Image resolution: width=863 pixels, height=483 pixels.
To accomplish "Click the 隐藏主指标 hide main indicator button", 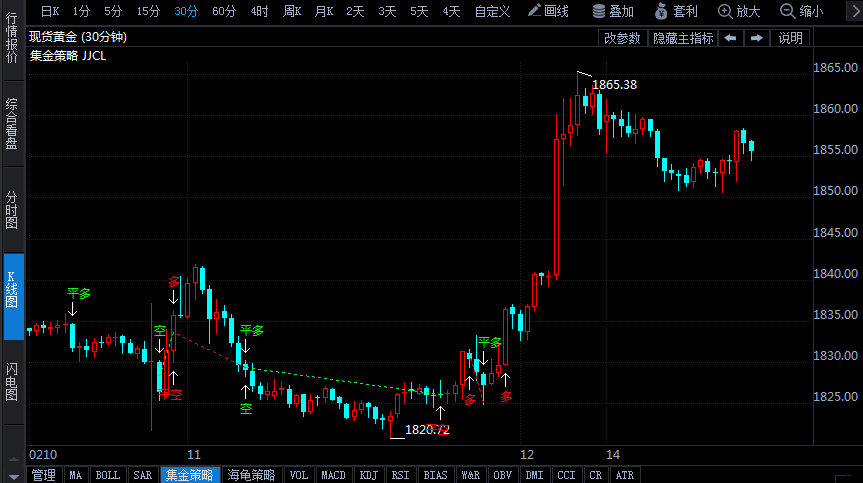I will tap(683, 38).
